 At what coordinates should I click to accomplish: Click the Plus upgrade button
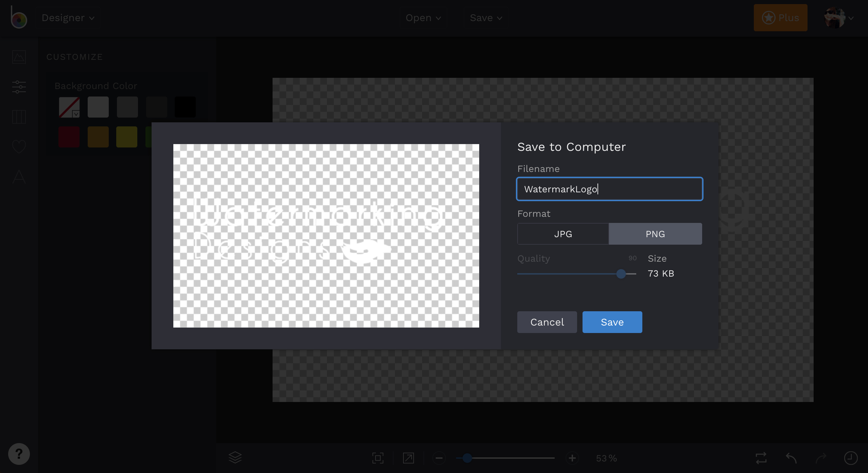point(780,18)
